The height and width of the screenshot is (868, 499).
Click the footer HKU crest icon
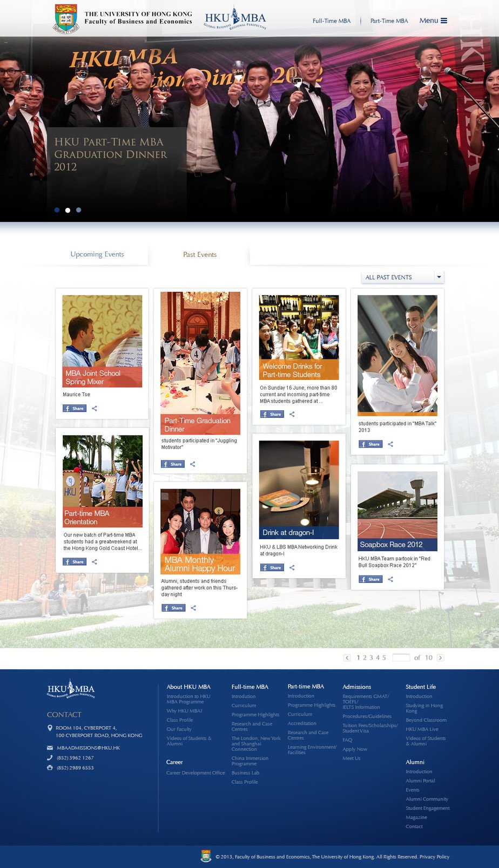[x=206, y=856]
